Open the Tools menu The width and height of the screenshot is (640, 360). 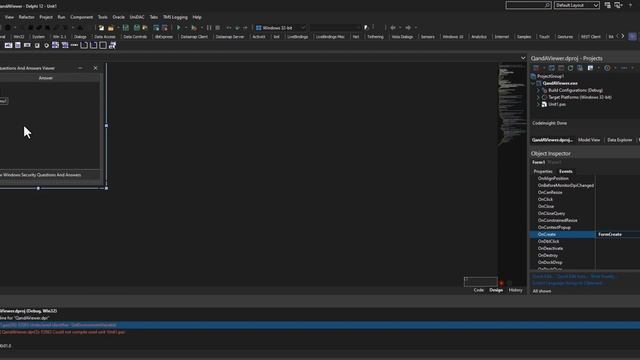click(102, 17)
